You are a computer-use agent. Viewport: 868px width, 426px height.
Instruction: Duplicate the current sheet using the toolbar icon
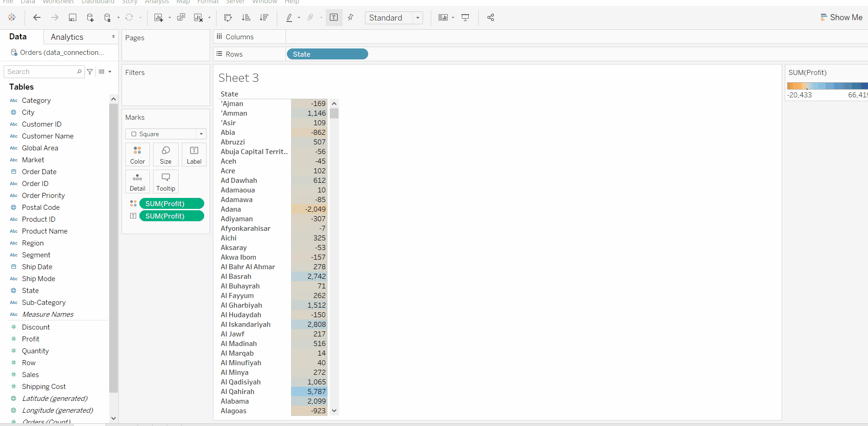(x=181, y=17)
